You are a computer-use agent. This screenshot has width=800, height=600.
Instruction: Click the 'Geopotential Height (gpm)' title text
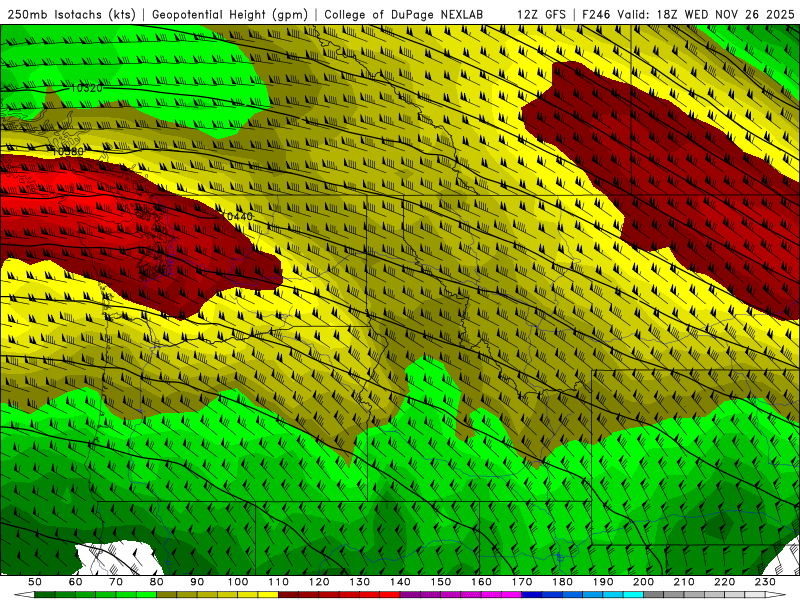click(x=230, y=15)
